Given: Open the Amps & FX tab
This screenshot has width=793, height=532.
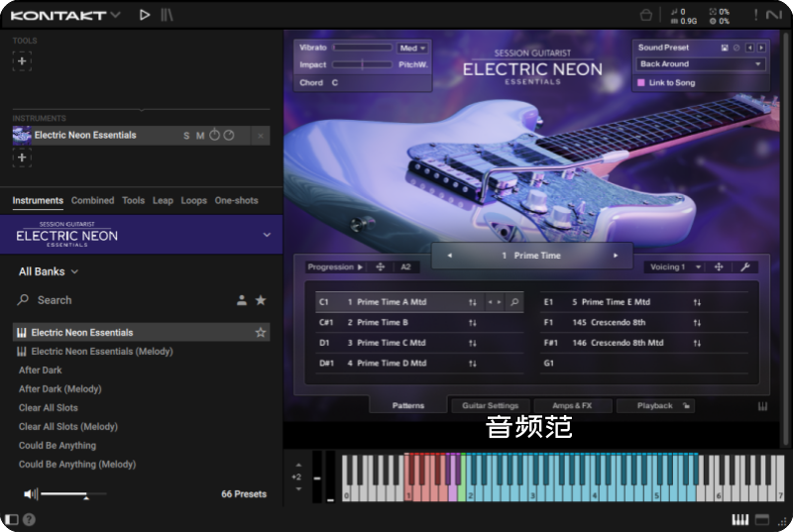Looking at the screenshot, I should tap(572, 405).
